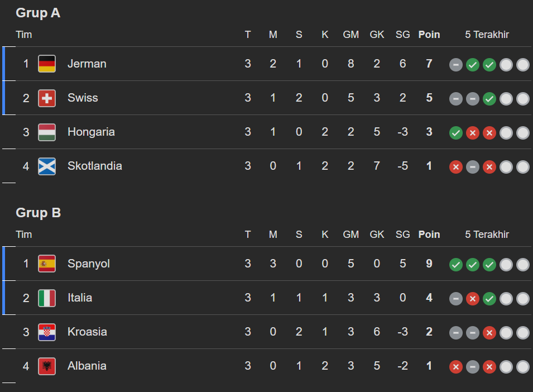Click the Scotland flag icon
This screenshot has height=392, width=533.
[x=47, y=166]
